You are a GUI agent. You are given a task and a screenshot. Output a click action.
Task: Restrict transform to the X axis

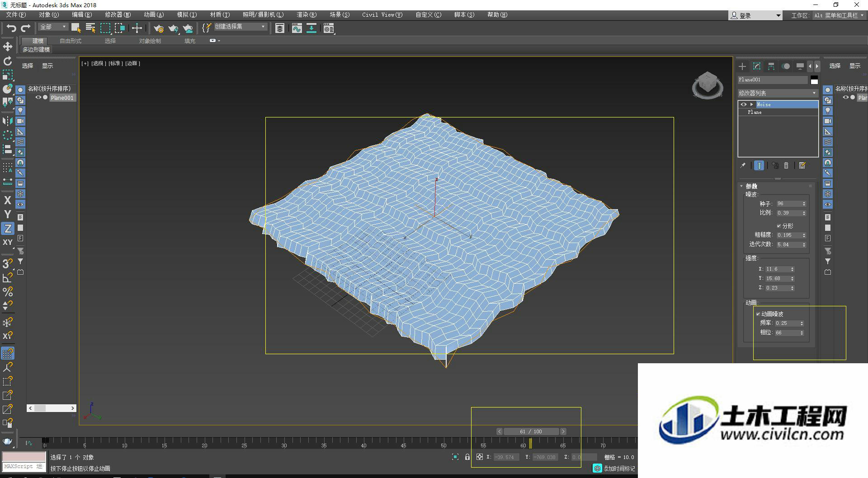click(x=8, y=200)
